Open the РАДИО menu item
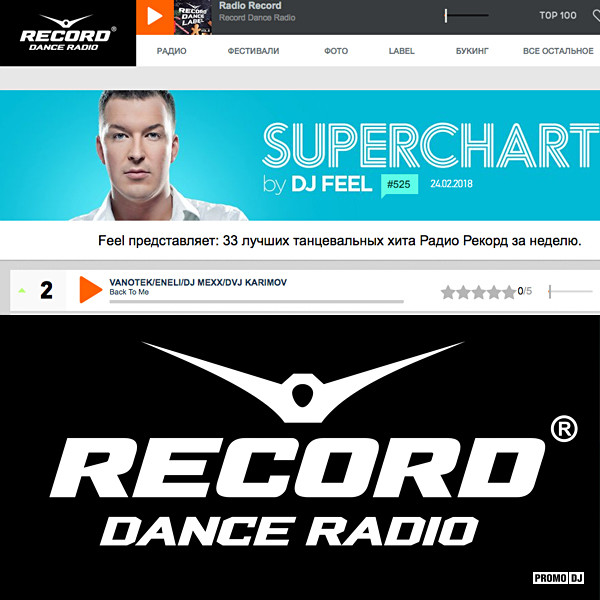This screenshot has width=600, height=600. point(171,51)
